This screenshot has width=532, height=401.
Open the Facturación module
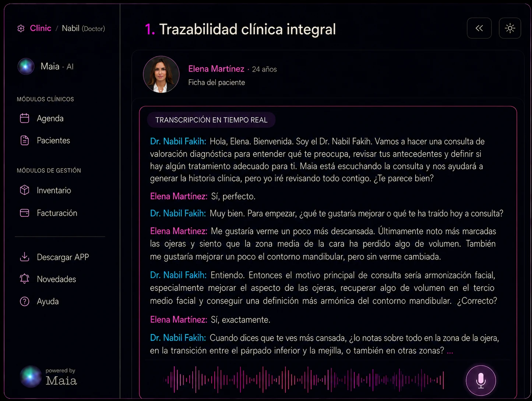(57, 213)
